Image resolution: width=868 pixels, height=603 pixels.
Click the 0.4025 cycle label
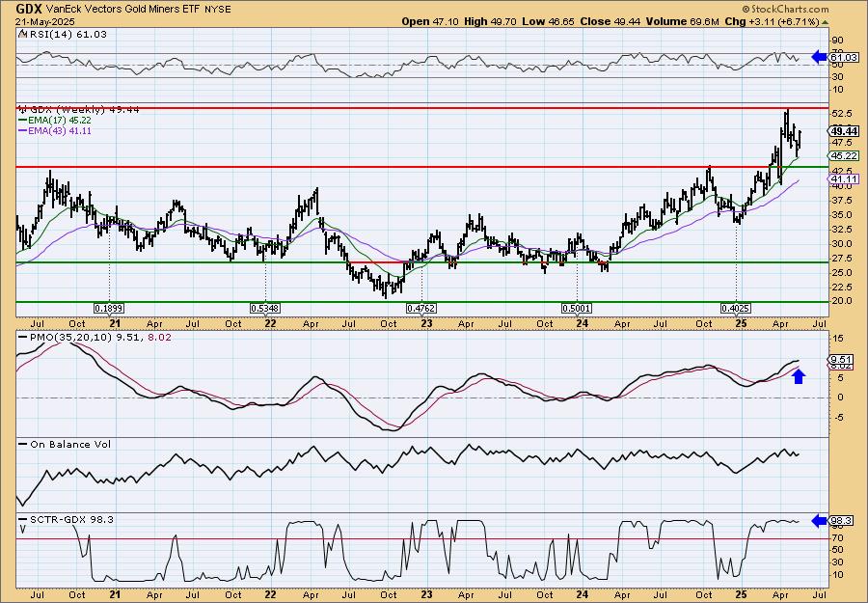click(736, 308)
